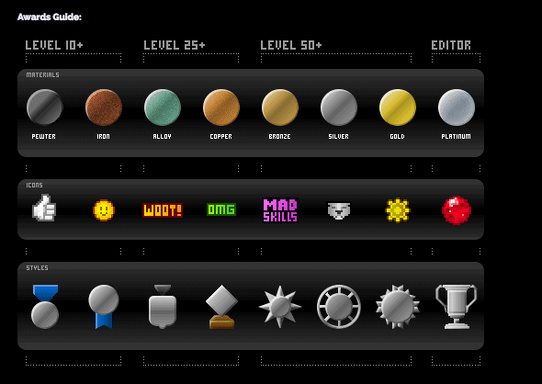Choose the WOOT! icon
542x384 pixels.
(x=162, y=210)
